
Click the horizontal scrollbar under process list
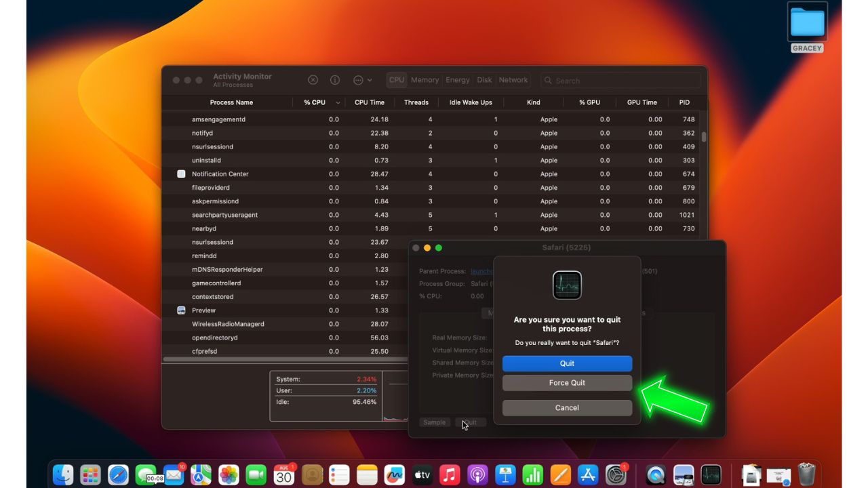point(286,359)
